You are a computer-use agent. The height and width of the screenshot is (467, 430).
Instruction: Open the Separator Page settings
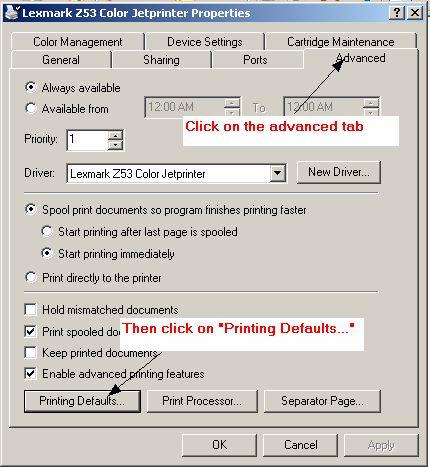point(322,401)
